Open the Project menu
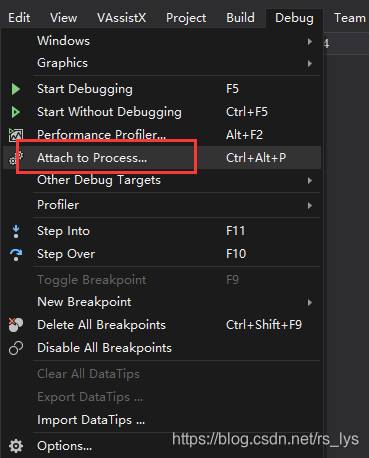The image size is (369, 458). click(x=186, y=18)
